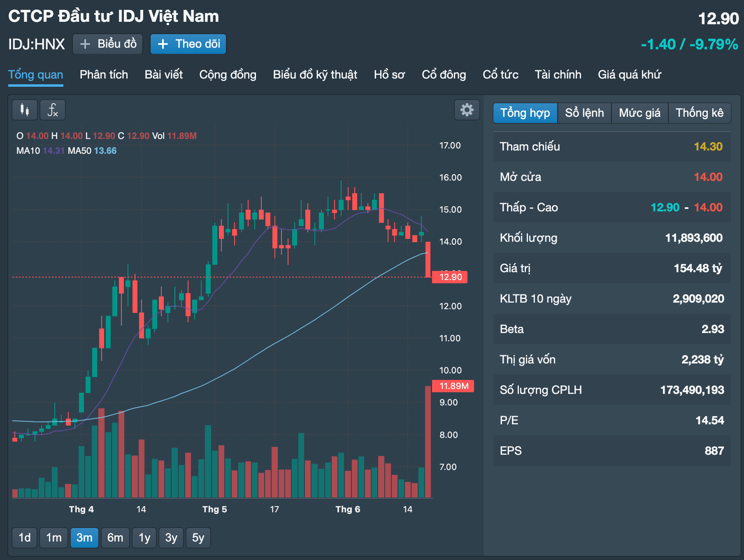Switch to the Mức giá panel tab
Viewport: 744px width, 560px height.
click(x=640, y=113)
